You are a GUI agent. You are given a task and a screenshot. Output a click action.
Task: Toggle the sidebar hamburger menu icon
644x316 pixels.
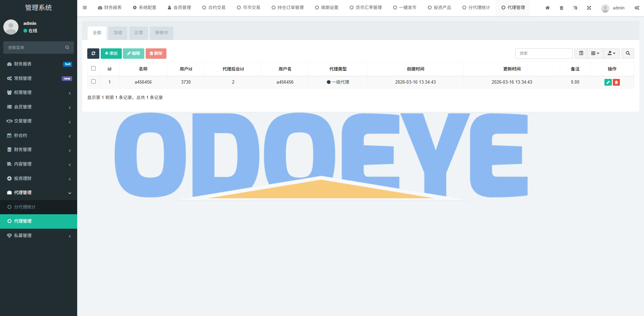click(85, 8)
